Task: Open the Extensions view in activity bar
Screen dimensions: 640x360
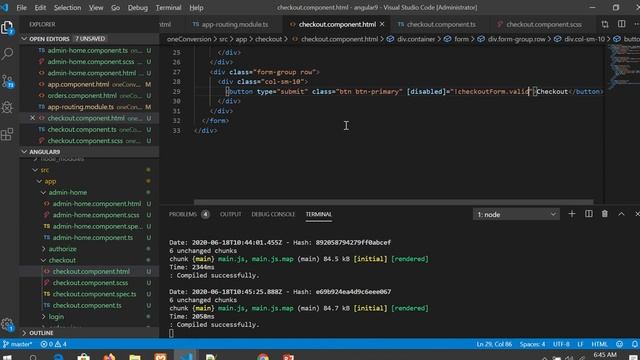Action: [7, 134]
